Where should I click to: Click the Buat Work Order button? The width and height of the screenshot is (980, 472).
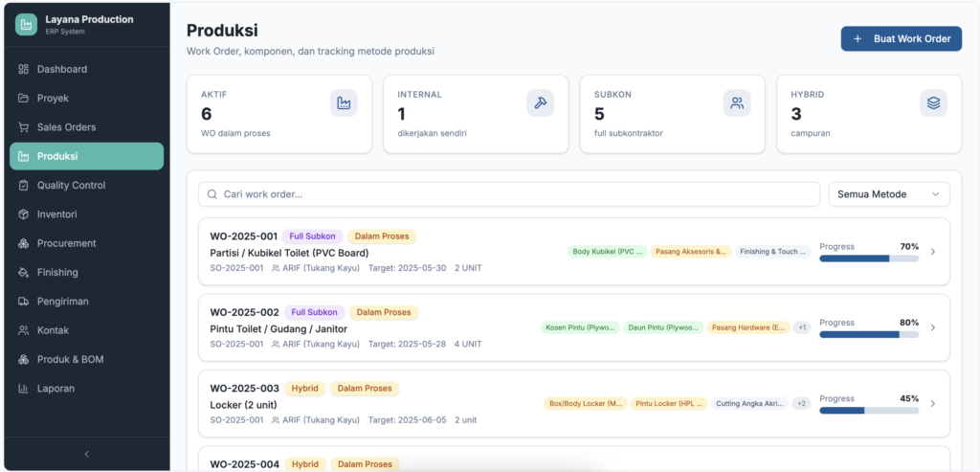pyautogui.click(x=901, y=38)
